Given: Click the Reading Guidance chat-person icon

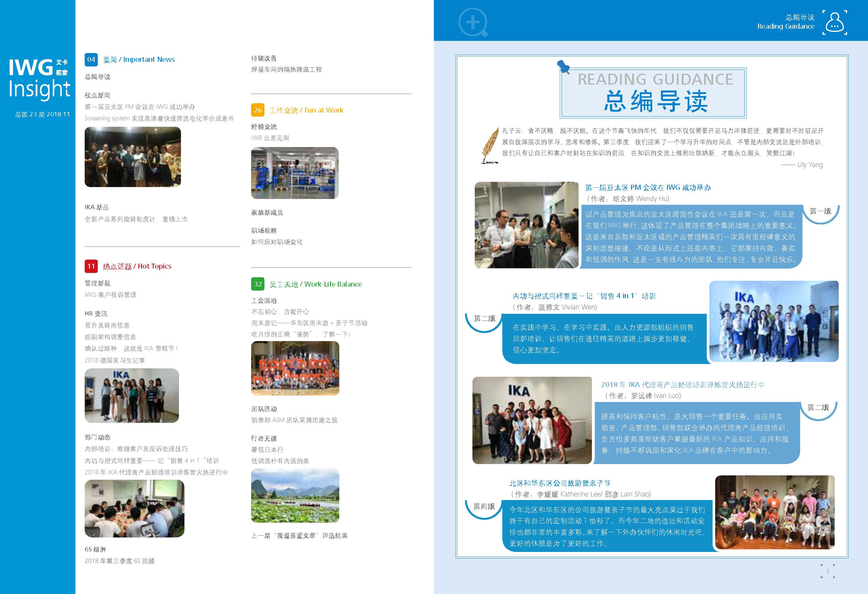Looking at the screenshot, I should point(834,23).
